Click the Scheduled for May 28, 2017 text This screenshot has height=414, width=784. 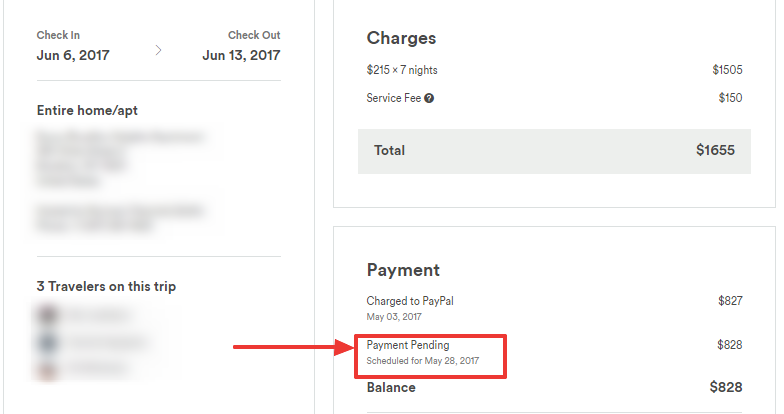(x=423, y=360)
